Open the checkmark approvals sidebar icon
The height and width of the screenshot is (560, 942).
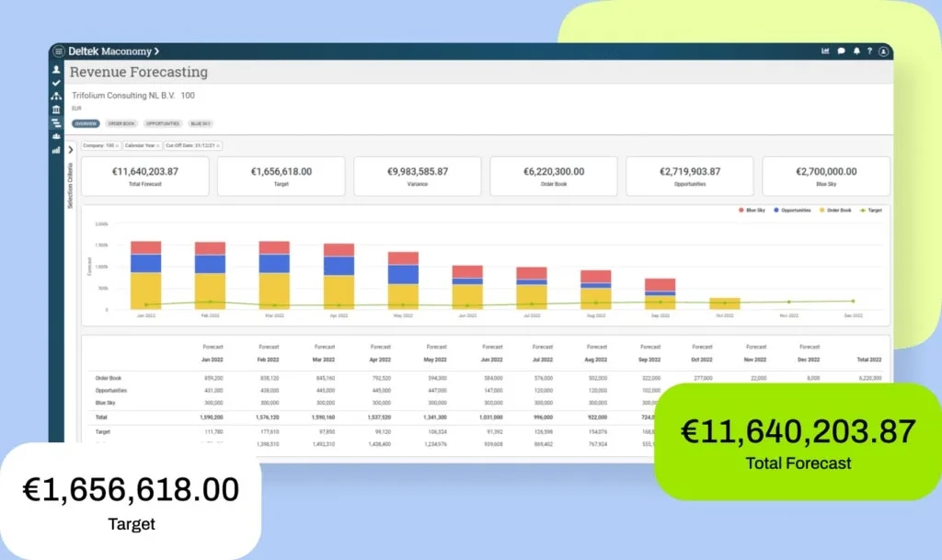[56, 83]
